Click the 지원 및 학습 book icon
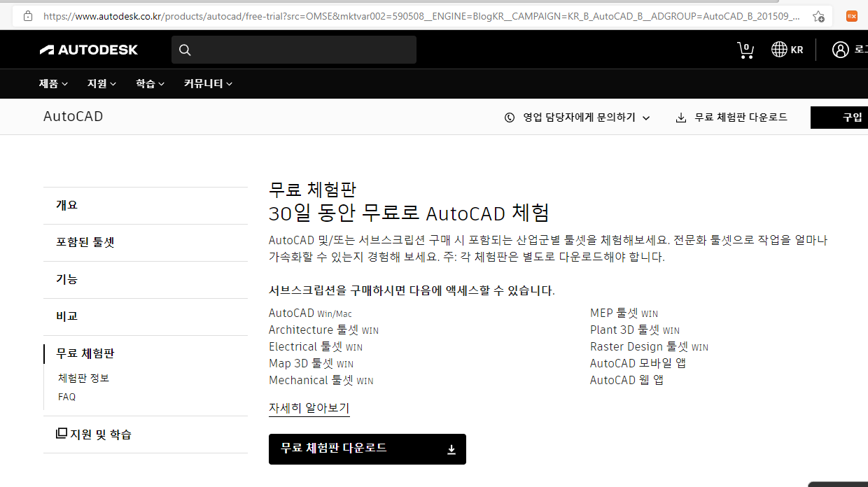This screenshot has width=868, height=487. point(62,433)
